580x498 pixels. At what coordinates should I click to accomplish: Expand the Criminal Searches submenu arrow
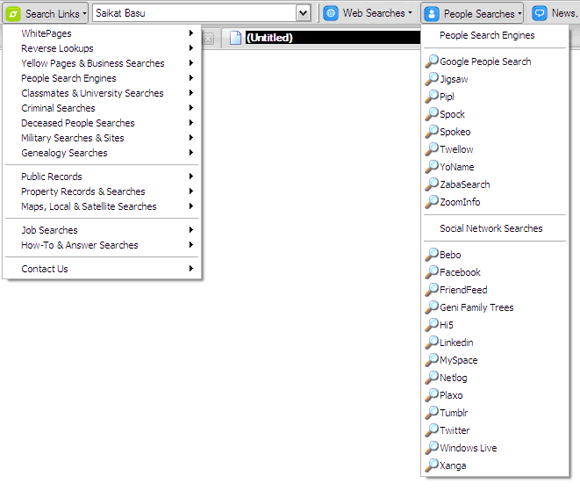point(191,108)
